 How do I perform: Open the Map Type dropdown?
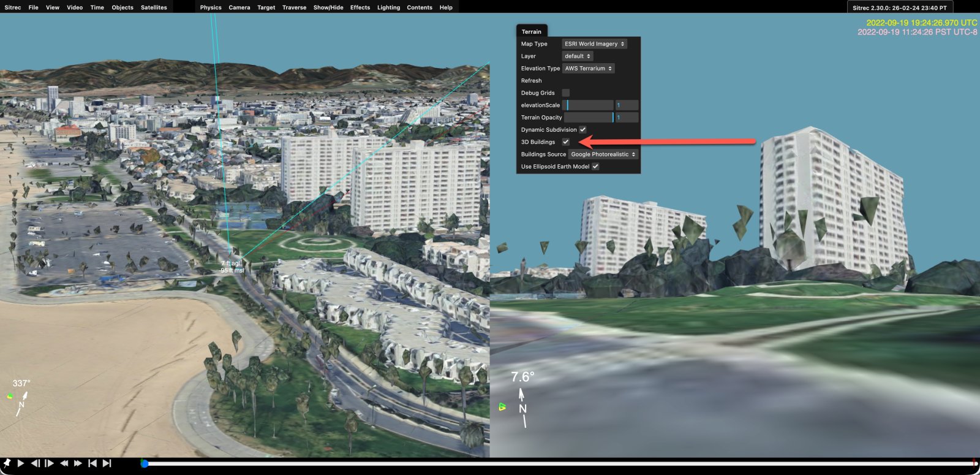tap(594, 44)
